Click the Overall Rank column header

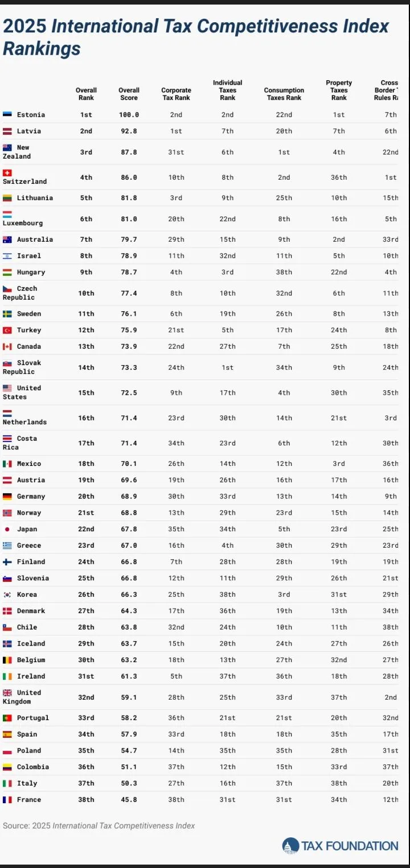tap(86, 94)
